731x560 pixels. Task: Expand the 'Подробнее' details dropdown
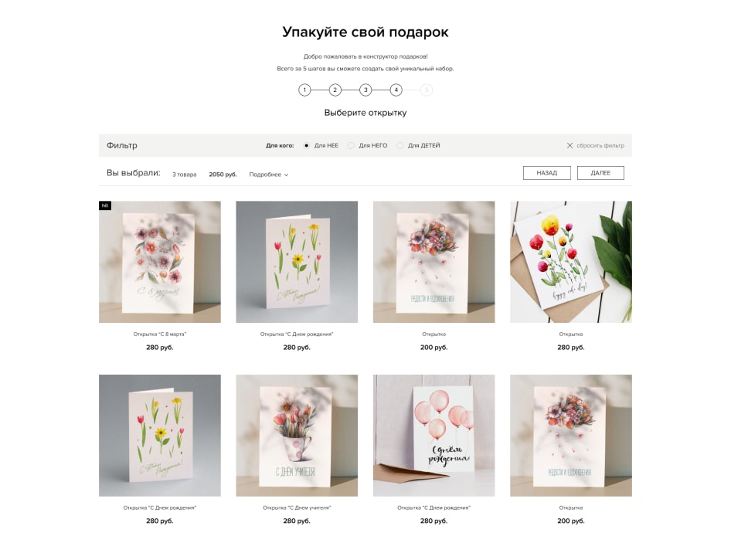(x=269, y=175)
